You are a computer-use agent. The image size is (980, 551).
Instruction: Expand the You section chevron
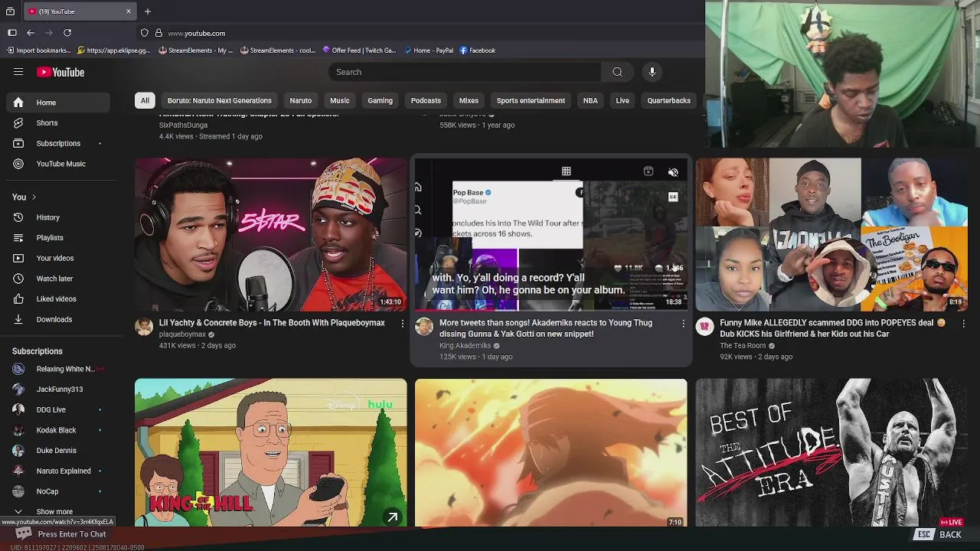[34, 197]
